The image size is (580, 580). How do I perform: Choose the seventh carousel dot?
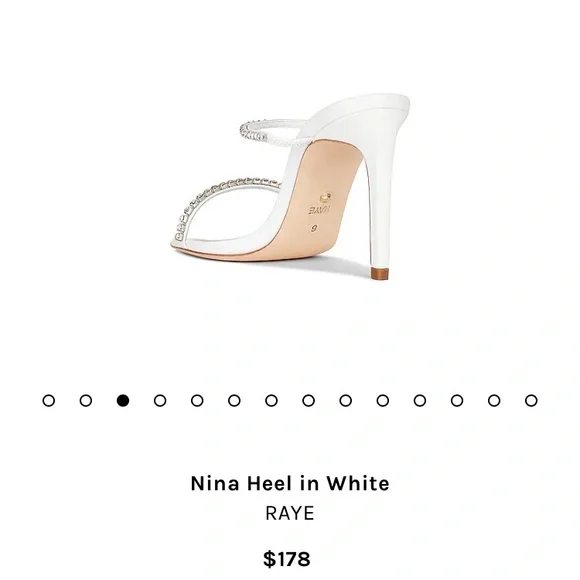tap(272, 401)
